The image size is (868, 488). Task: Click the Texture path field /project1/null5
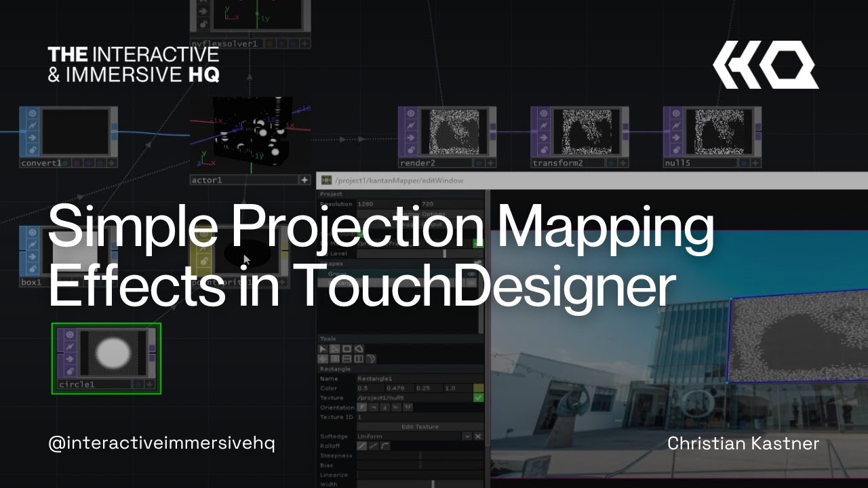pyautogui.click(x=414, y=398)
